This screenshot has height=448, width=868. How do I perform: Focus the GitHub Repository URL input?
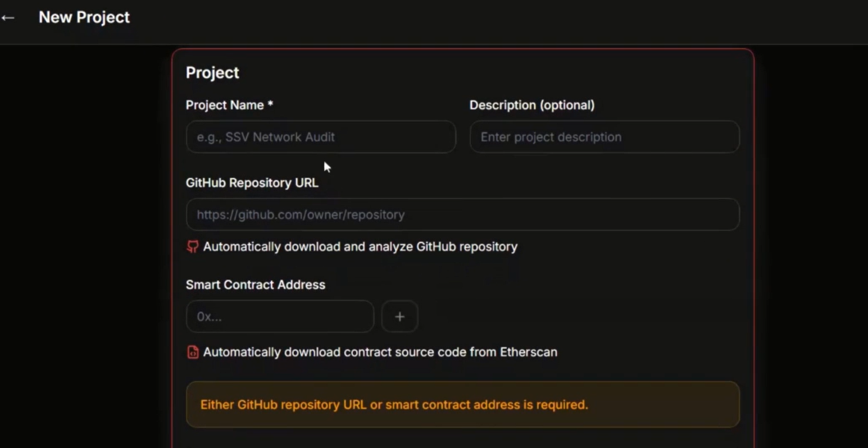pos(462,214)
